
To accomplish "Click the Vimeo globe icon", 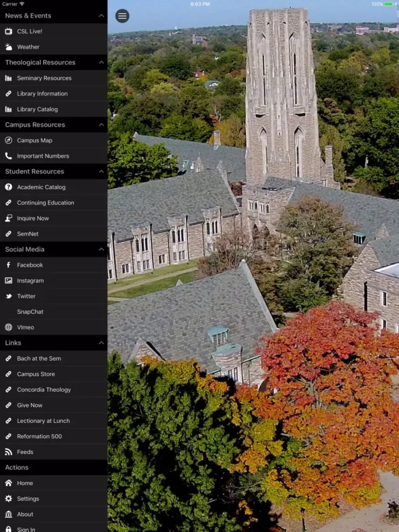I will tap(9, 327).
